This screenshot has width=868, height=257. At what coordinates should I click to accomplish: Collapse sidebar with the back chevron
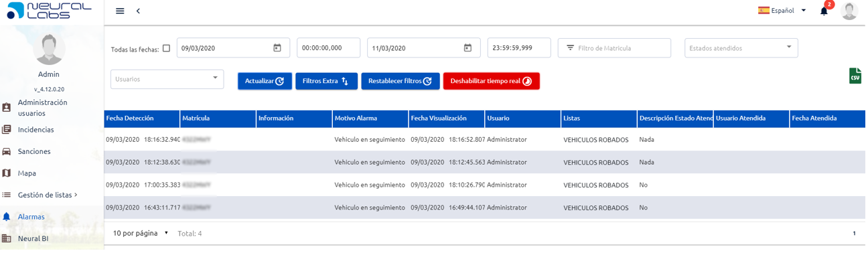[138, 11]
